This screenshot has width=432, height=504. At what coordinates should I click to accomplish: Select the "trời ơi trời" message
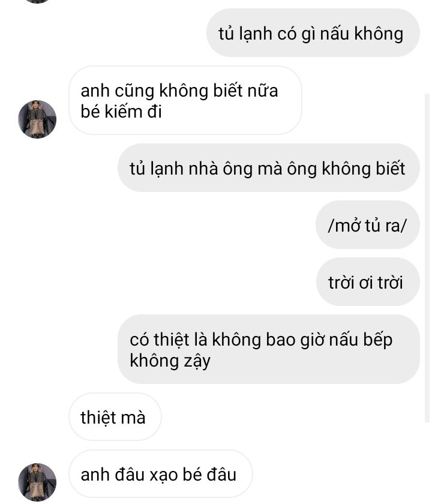tap(368, 281)
